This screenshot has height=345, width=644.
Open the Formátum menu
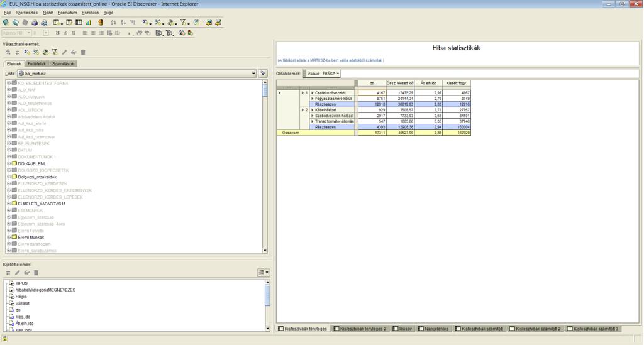point(67,13)
